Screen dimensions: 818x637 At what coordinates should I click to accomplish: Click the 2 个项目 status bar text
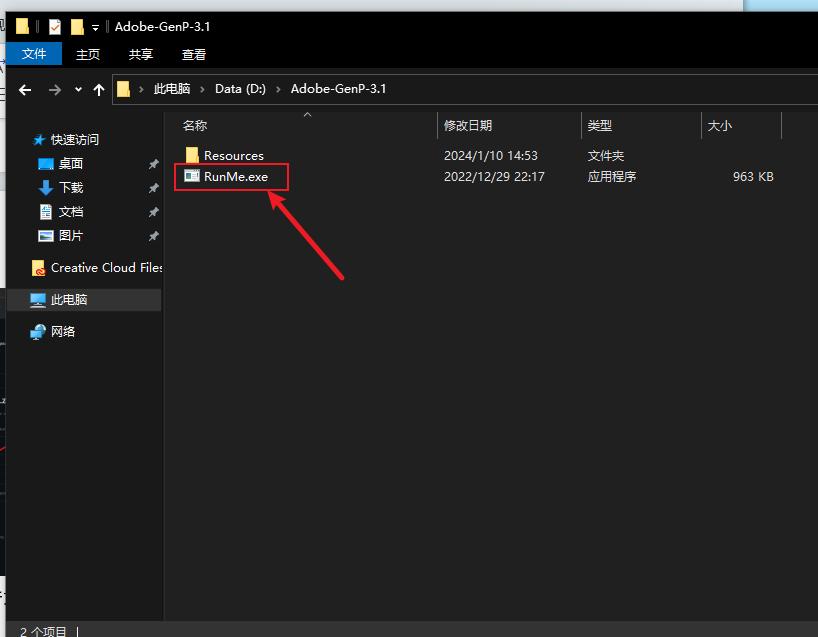pyautogui.click(x=43, y=631)
